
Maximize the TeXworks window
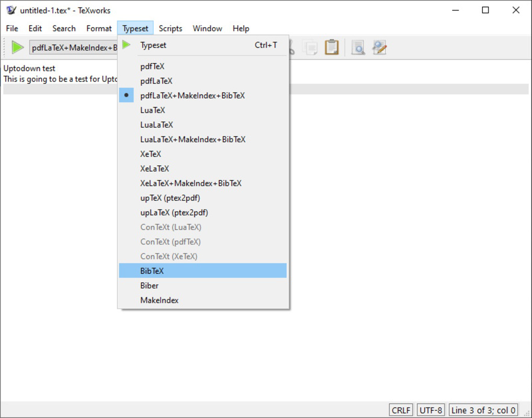click(485, 10)
